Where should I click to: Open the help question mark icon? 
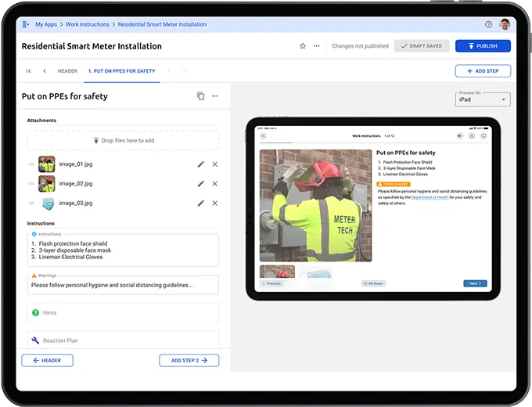(488, 24)
